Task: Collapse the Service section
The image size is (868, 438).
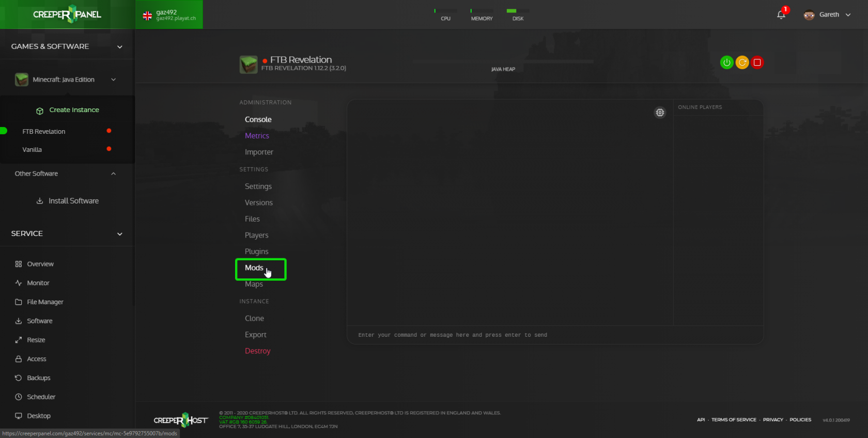Action: coord(120,234)
